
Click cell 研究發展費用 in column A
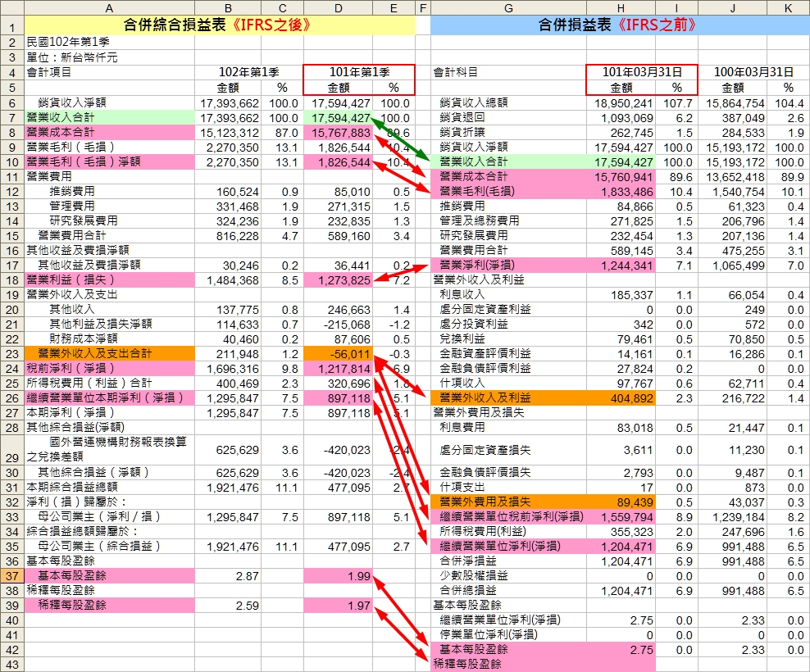110,221
